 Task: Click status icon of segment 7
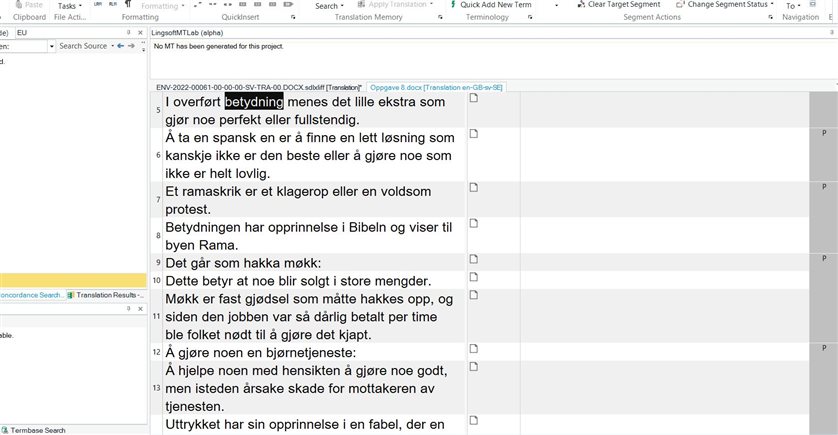click(474, 188)
